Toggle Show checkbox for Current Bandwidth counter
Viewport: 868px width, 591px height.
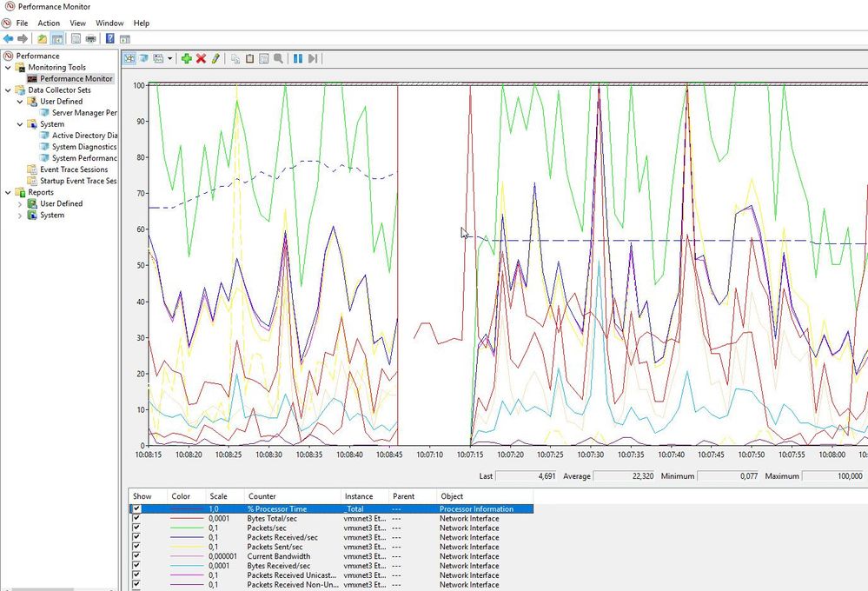tap(136, 556)
